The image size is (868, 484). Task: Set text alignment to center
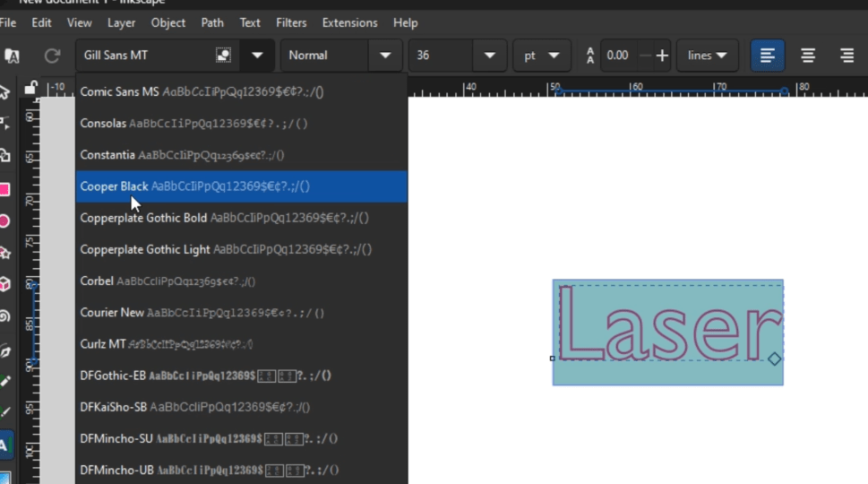point(807,56)
